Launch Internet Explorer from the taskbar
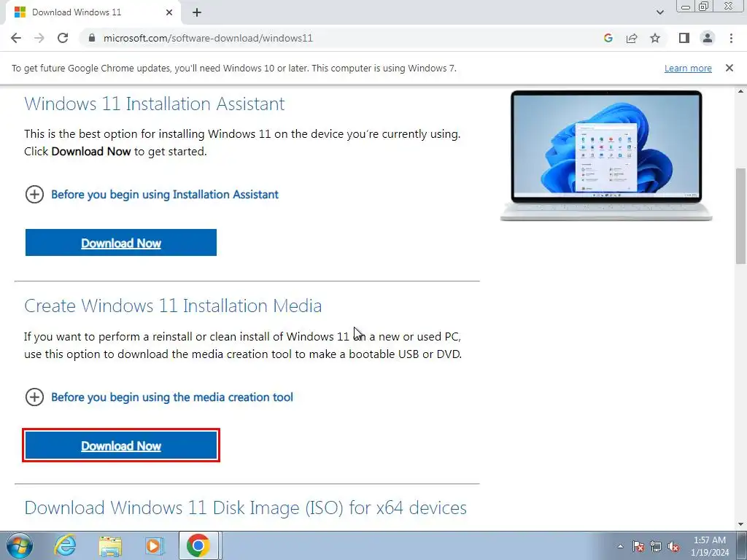This screenshot has width=747, height=560. [65, 545]
